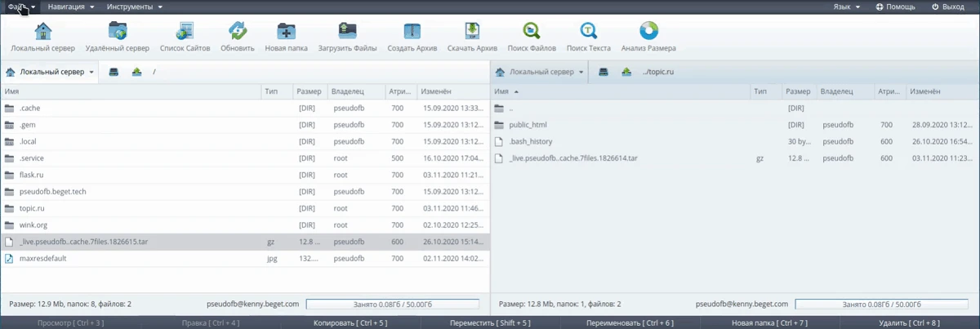This screenshot has height=329, width=980.
Task: Click the Локальный сервер toolbar icon
Action: coord(42,32)
